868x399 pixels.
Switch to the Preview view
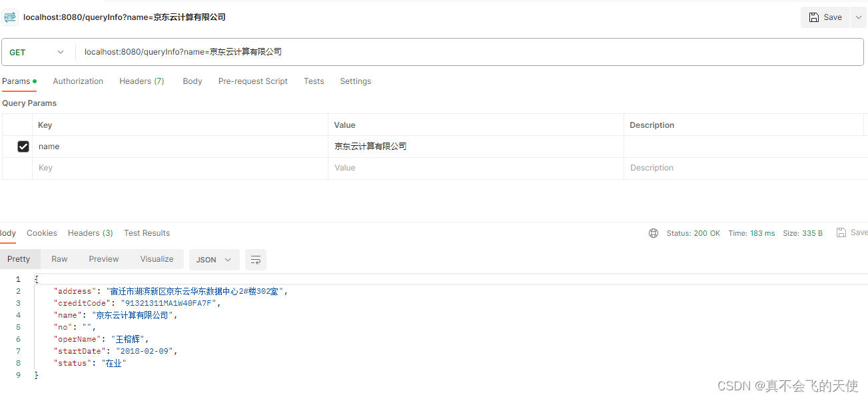104,259
